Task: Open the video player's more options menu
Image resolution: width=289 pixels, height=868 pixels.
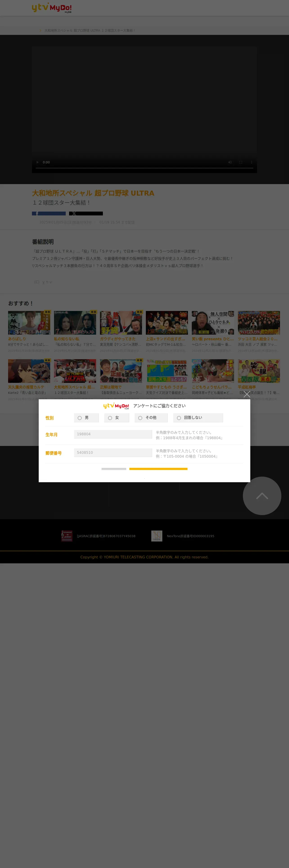Action: coord(251,162)
